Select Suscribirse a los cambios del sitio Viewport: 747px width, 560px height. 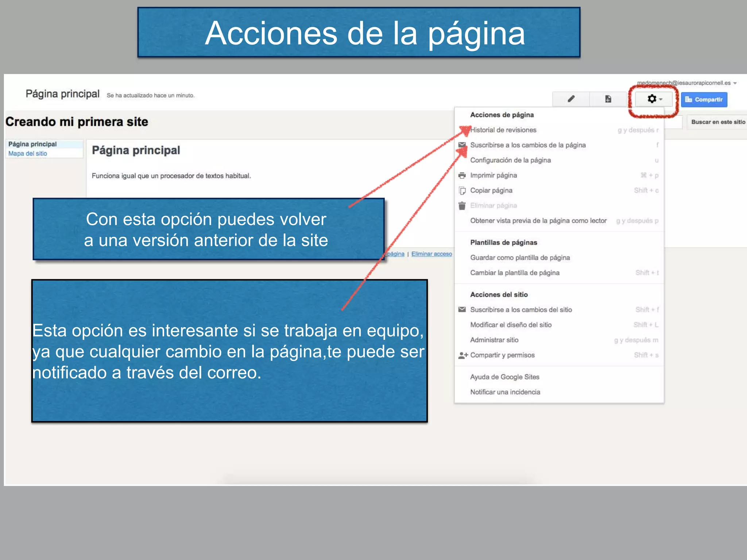(x=559, y=310)
